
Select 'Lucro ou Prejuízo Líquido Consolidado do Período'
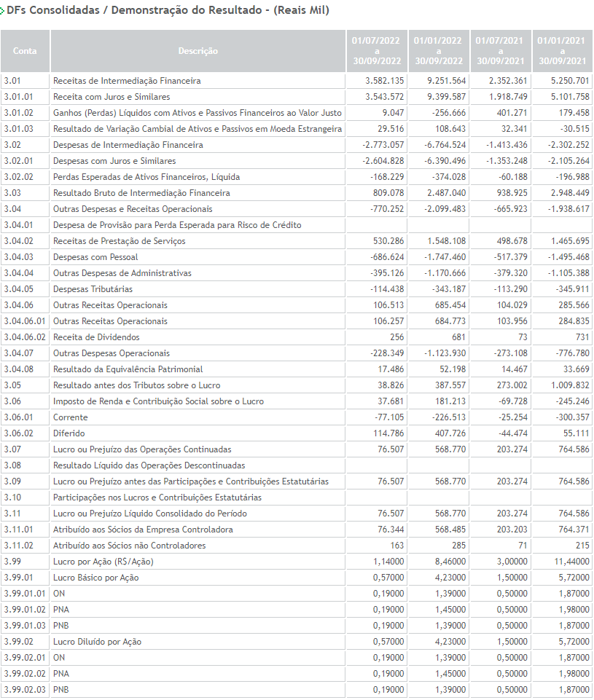(150, 514)
